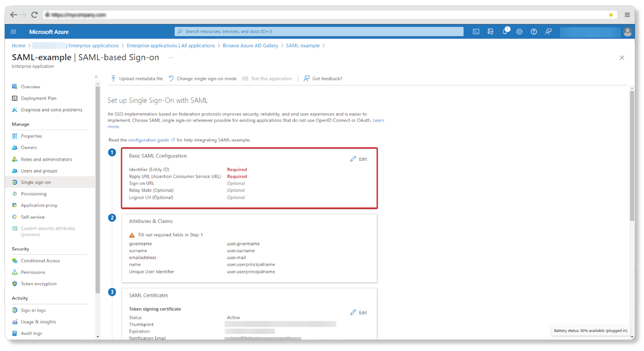Collapse the left navigation menu

point(96,76)
